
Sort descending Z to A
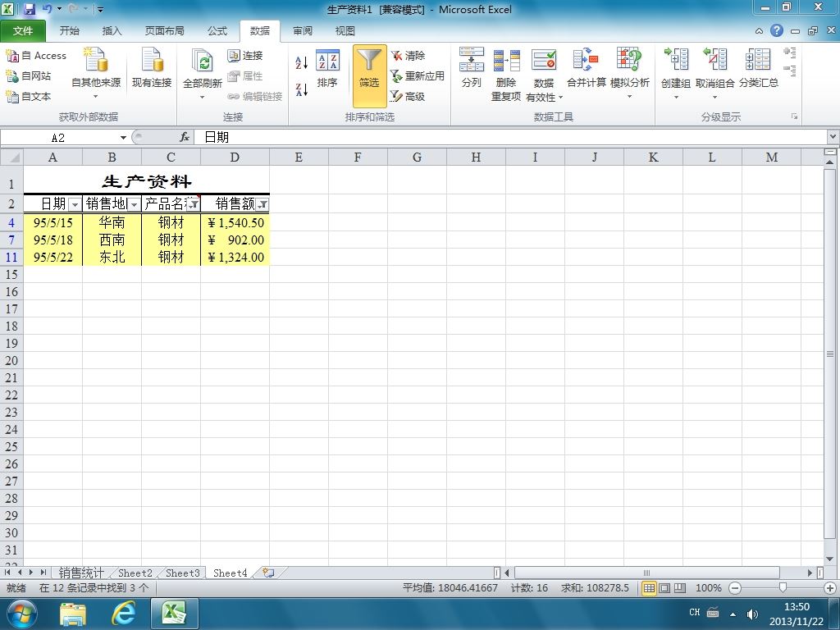pos(302,89)
